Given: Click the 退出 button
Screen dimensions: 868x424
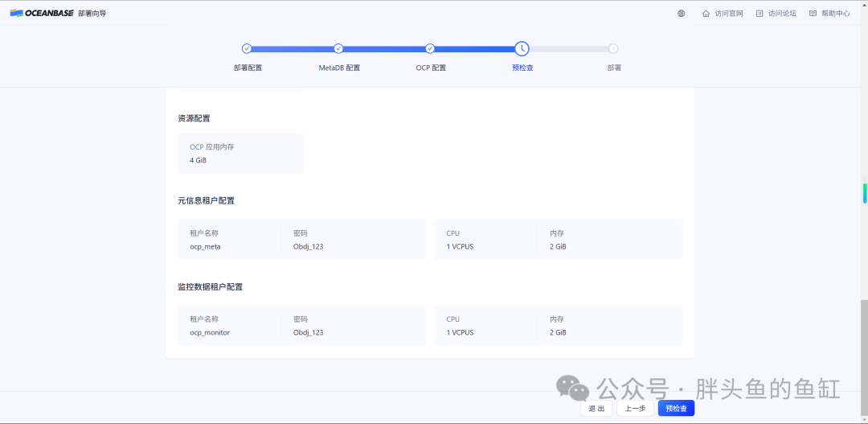Looking at the screenshot, I should [x=596, y=409].
